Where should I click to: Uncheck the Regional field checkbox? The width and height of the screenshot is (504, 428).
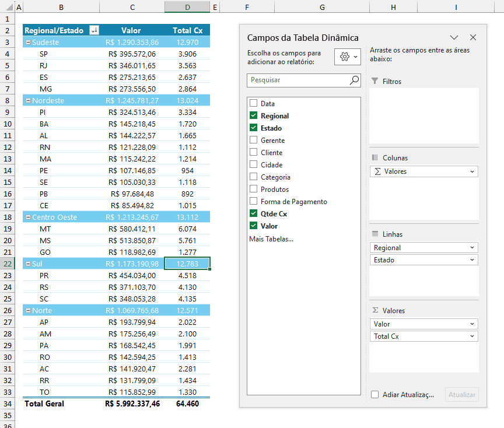253,115
